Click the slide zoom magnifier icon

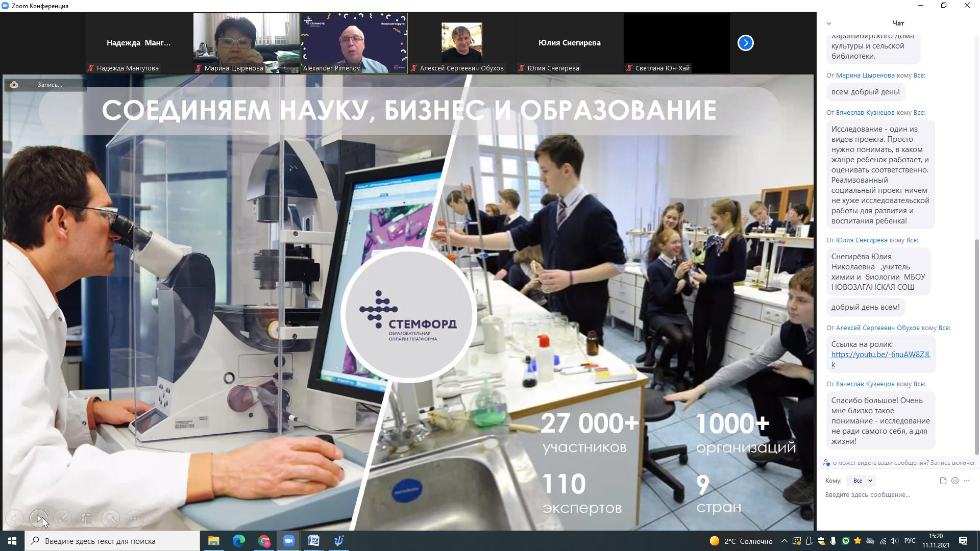click(x=111, y=519)
